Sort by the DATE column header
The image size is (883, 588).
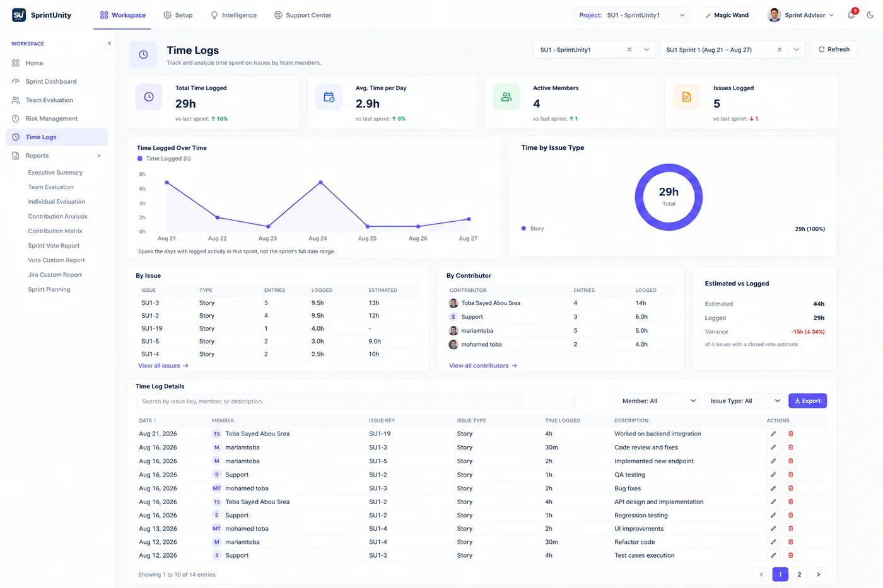[x=148, y=420]
